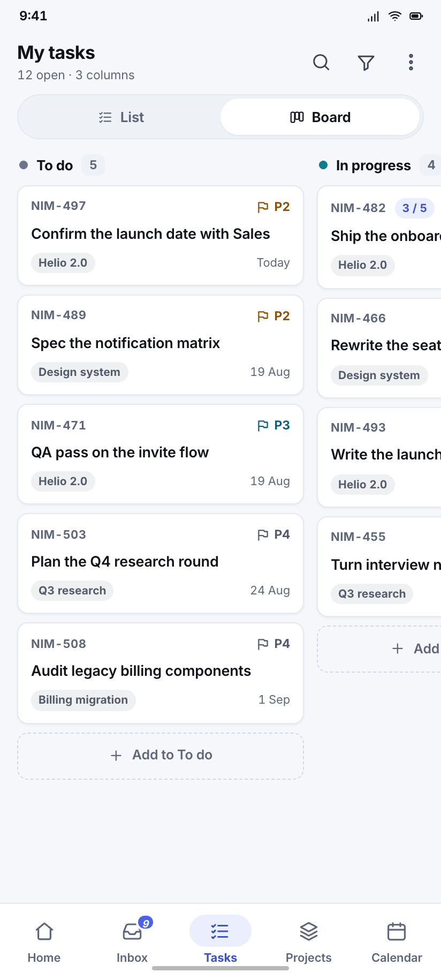Click the Add button under In progress
The height and width of the screenshot is (980, 441).
(379, 649)
